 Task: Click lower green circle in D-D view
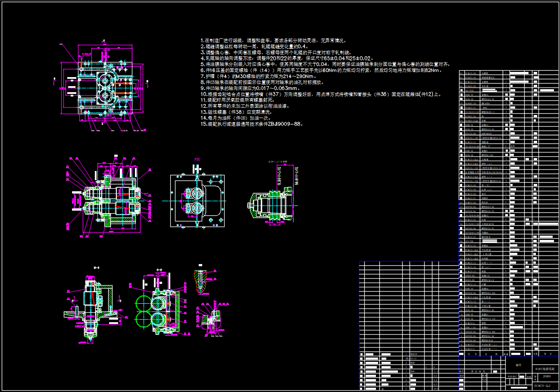144,319
